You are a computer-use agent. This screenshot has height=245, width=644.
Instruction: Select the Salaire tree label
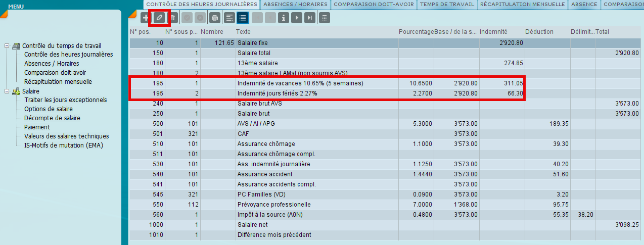point(31,91)
